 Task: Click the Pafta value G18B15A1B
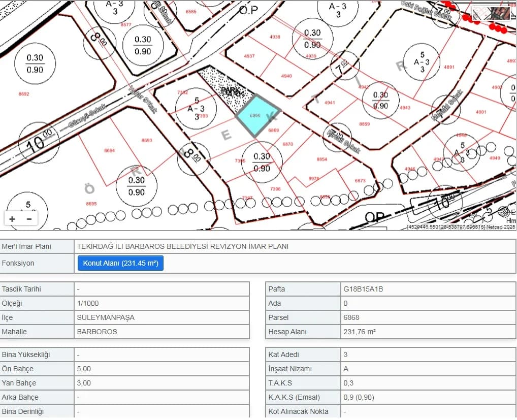tap(363, 289)
